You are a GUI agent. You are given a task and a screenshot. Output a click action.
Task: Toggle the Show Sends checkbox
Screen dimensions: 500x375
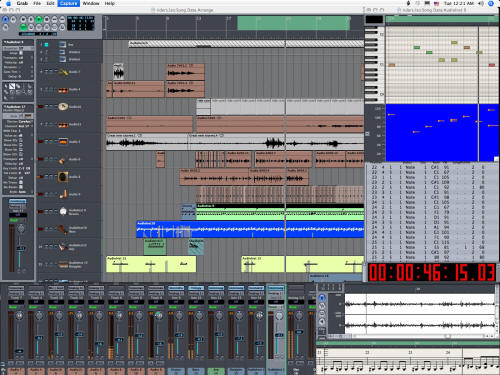pyautogui.click(x=21, y=150)
